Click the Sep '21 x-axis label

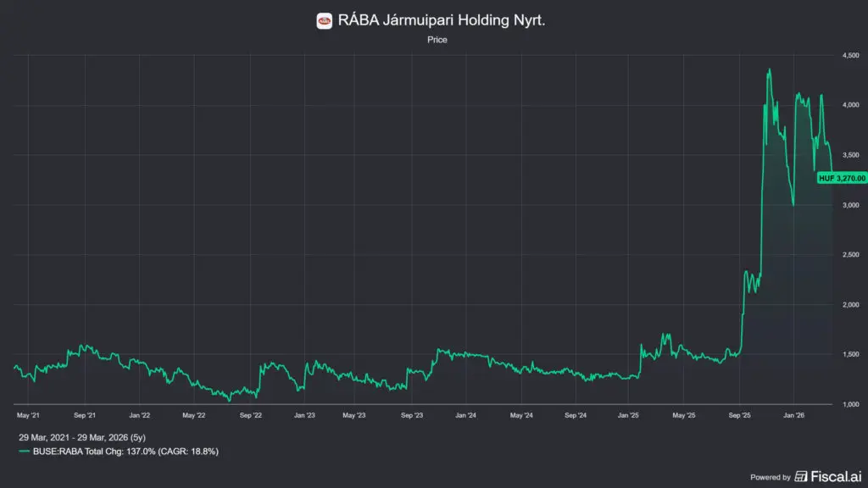coord(85,415)
